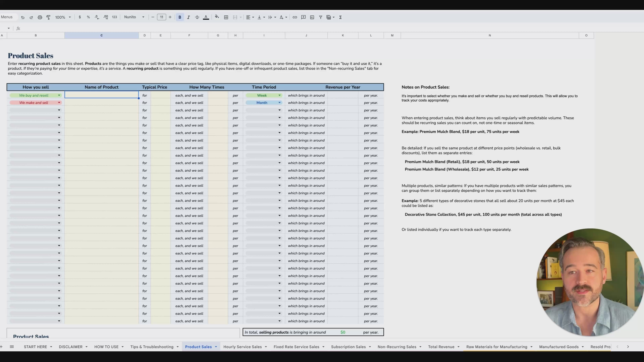Open the Menus button
The image size is (644, 362).
(x=7, y=17)
